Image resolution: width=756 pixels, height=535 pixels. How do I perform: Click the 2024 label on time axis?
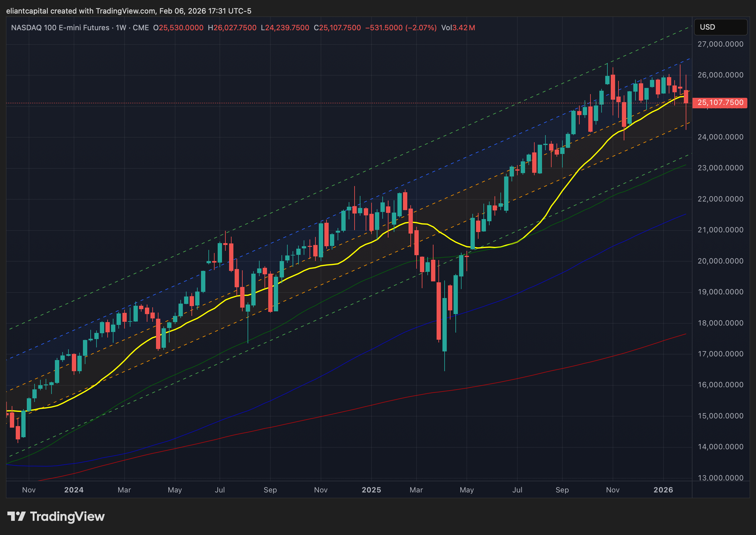click(x=74, y=490)
